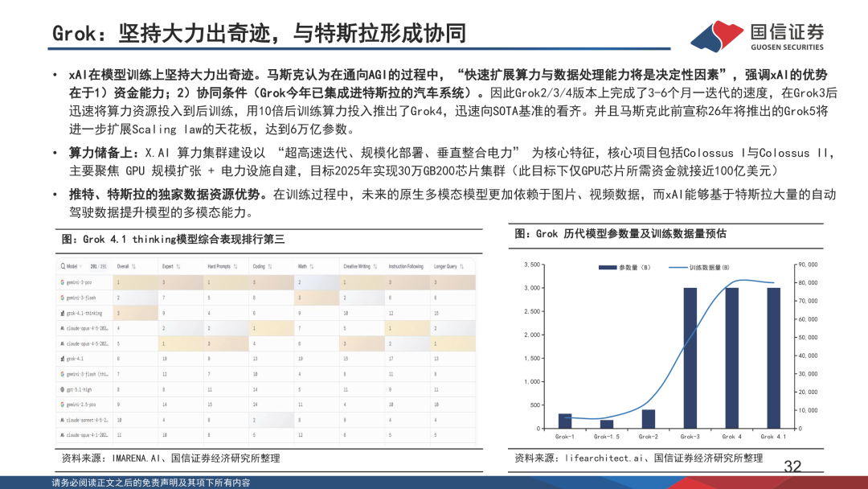Click the xAI icon beside grok-4.1

click(x=62, y=359)
